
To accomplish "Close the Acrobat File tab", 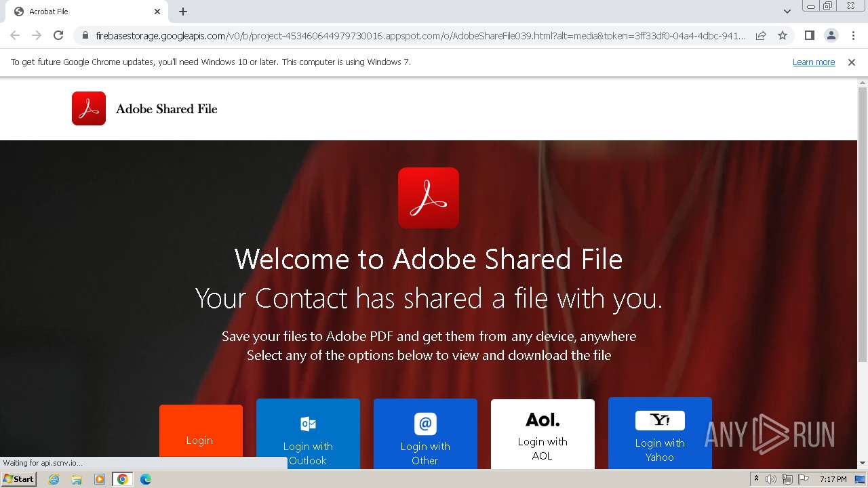I will 157,12.
